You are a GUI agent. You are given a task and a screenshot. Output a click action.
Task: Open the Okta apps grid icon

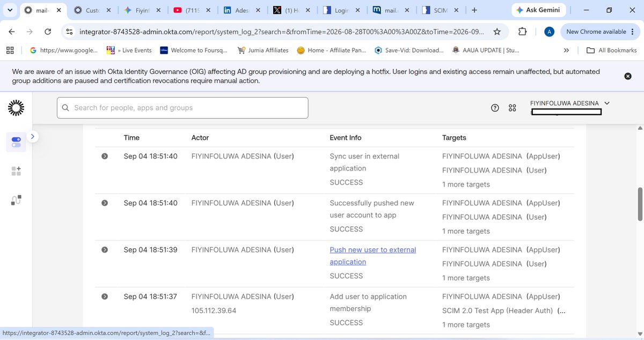click(513, 108)
